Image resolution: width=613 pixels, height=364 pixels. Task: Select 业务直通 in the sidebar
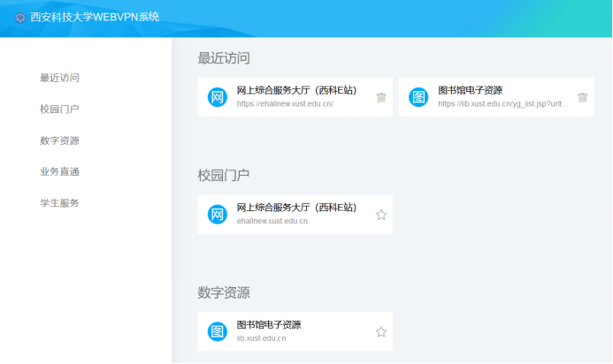click(59, 171)
